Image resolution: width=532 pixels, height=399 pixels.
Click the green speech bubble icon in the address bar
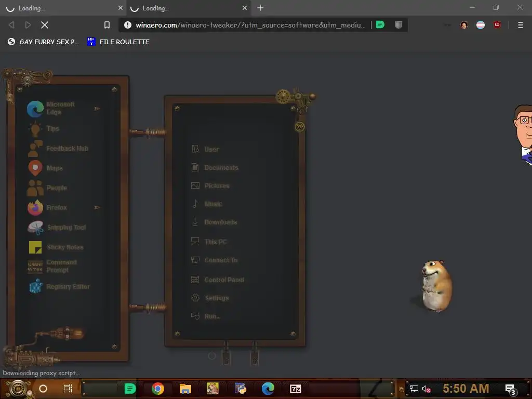[x=380, y=25]
